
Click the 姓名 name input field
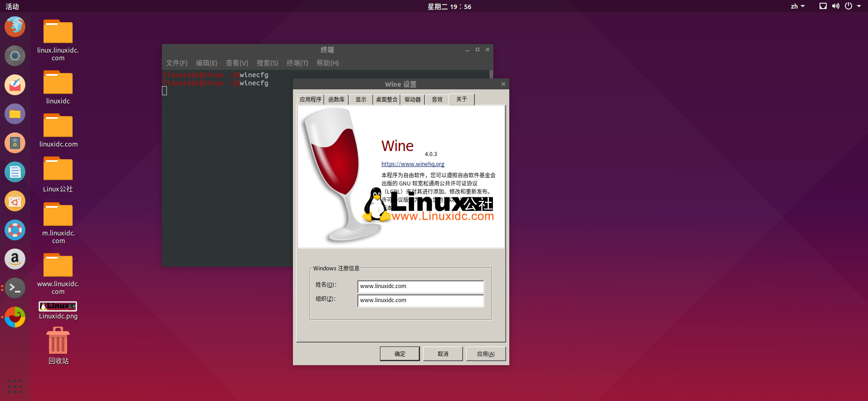point(420,287)
